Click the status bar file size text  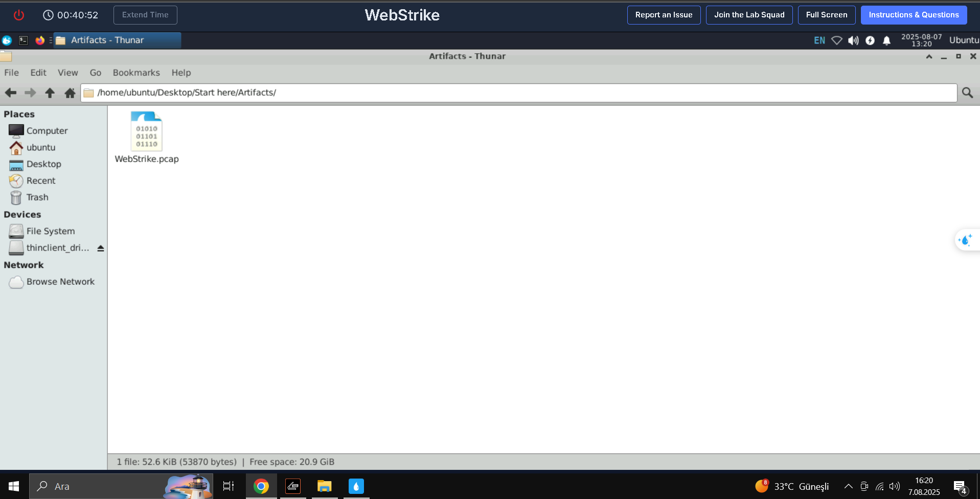177,462
